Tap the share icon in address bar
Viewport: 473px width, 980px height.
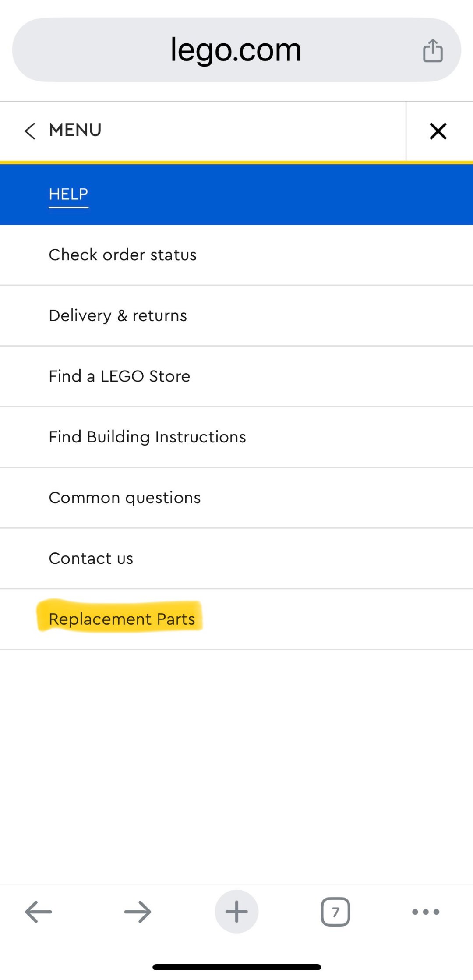(x=433, y=51)
